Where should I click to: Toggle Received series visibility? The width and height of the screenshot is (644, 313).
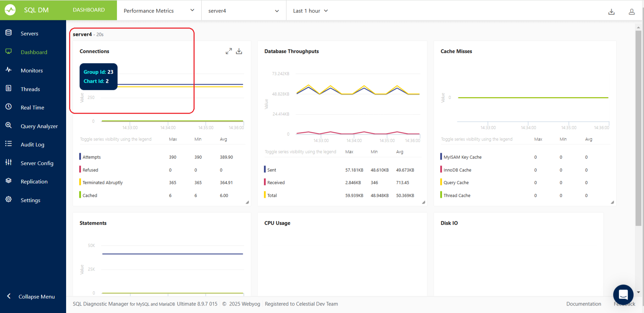(275, 182)
